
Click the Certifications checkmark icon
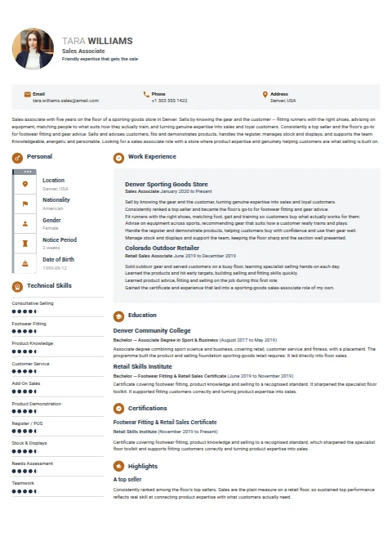tap(118, 409)
